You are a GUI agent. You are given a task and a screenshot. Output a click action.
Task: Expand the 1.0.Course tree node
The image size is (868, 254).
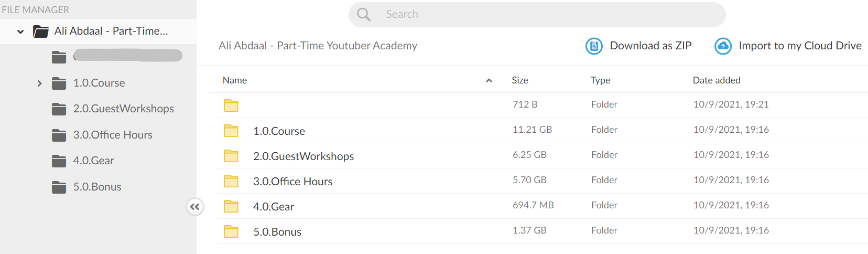click(x=39, y=83)
